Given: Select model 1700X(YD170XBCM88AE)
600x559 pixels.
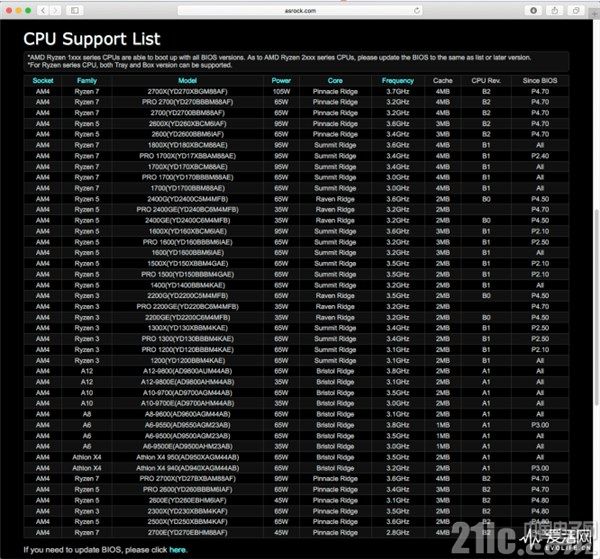Looking at the screenshot, I should [x=188, y=167].
